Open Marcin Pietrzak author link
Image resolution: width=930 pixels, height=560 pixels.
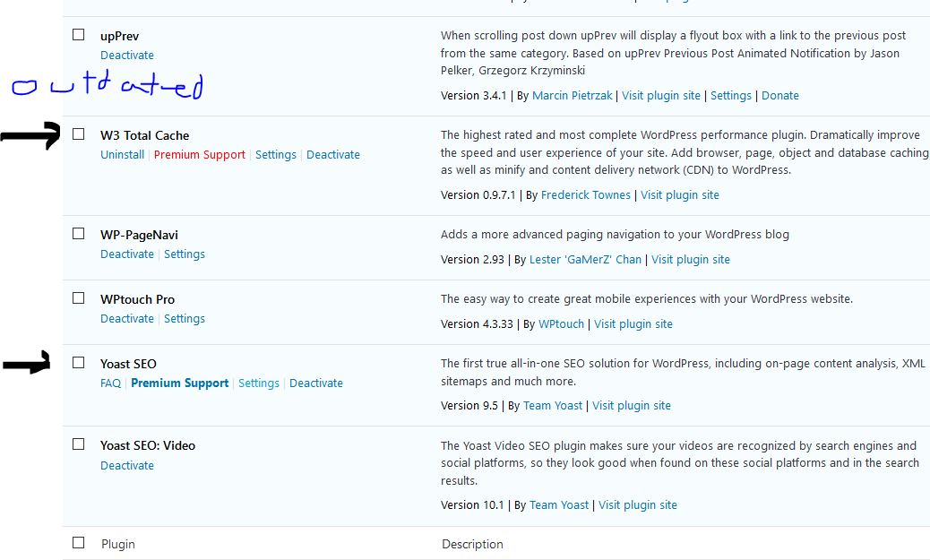(573, 96)
